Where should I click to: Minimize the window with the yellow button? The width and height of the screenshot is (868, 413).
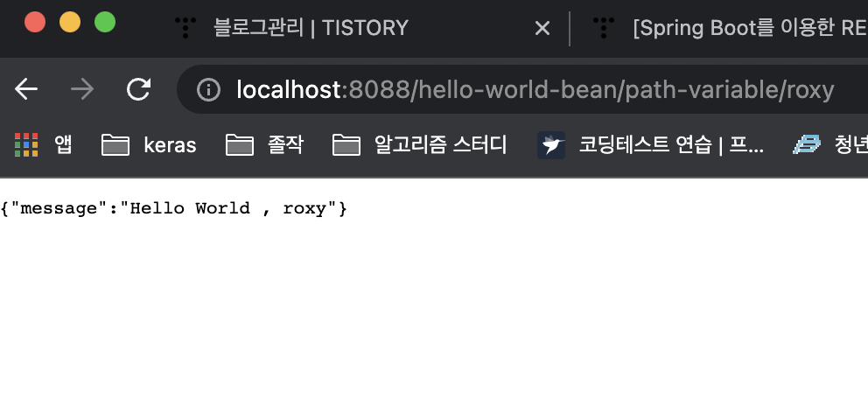click(x=70, y=23)
